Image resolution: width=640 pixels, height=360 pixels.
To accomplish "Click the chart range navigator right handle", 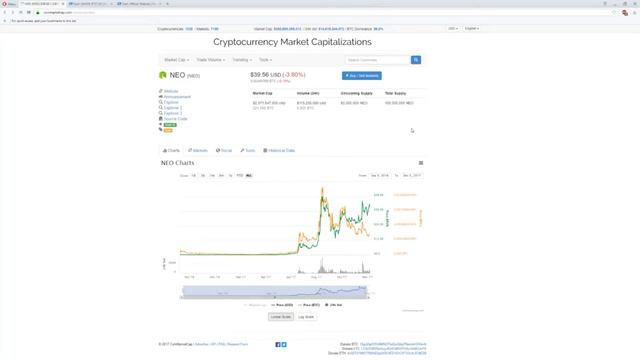I will click(x=367, y=291).
